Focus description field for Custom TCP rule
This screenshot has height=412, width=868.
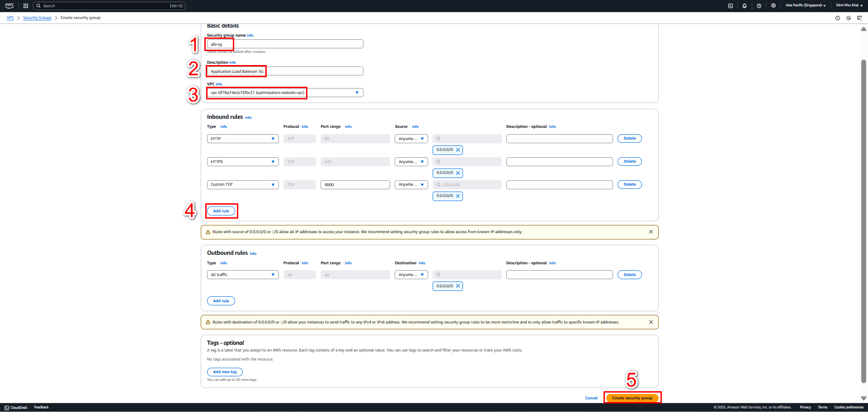tap(559, 185)
